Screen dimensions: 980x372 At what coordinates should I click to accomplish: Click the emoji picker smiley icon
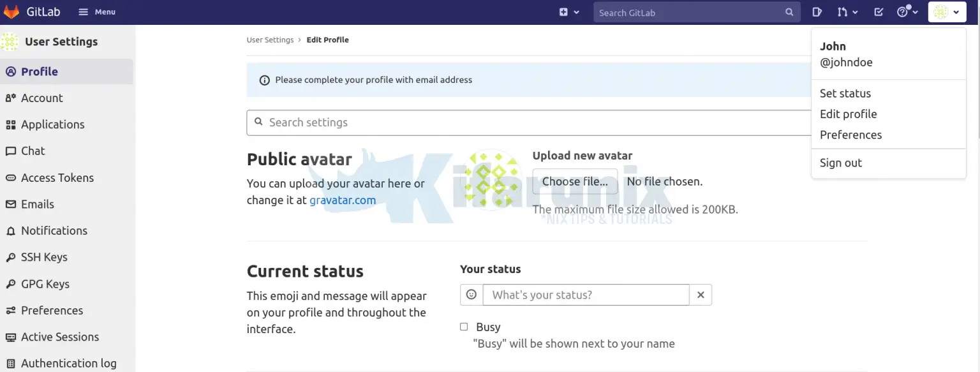point(471,295)
